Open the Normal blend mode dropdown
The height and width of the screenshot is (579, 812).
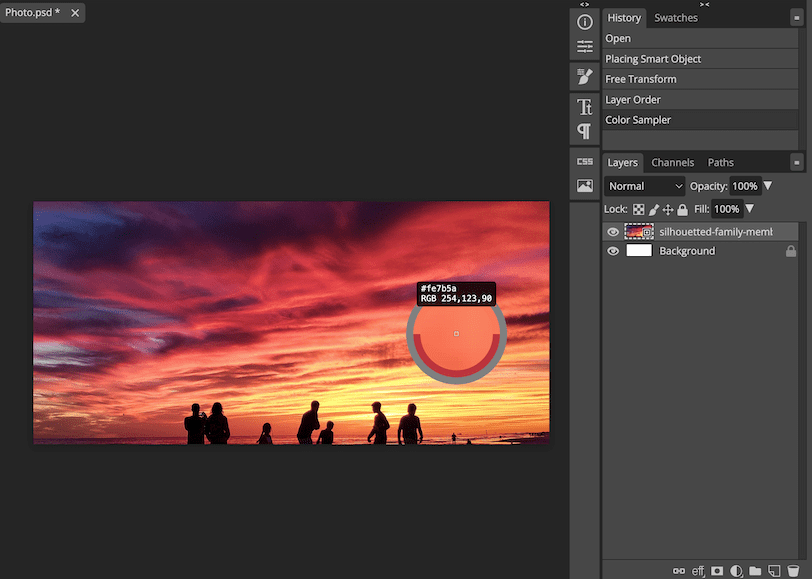[645, 186]
